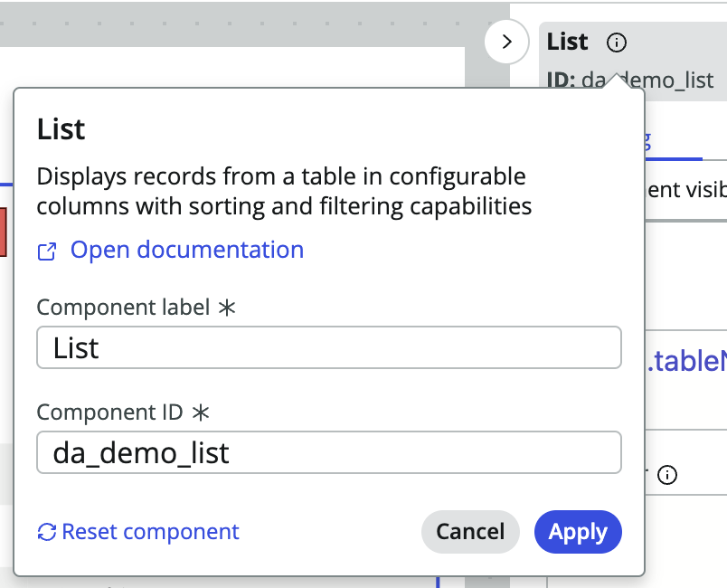727x588 pixels.
Task: Click the external link icon for documentation
Action: pyautogui.click(x=47, y=251)
